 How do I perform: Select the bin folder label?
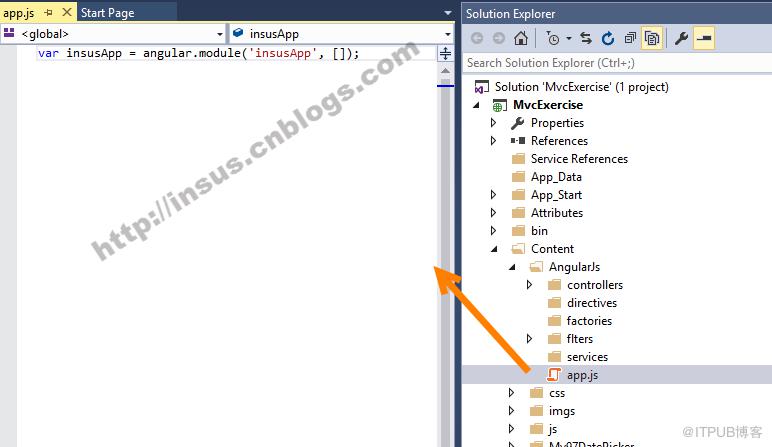pyautogui.click(x=539, y=230)
